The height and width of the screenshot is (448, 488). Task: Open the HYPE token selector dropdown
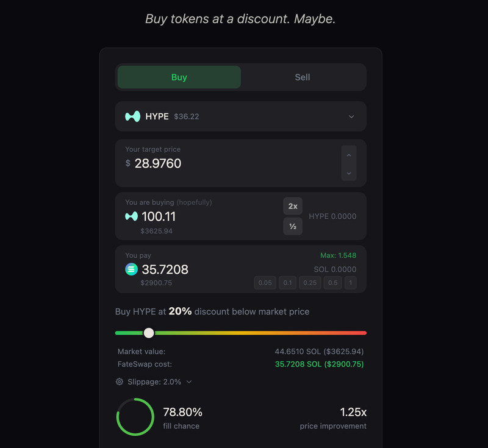[x=351, y=116]
